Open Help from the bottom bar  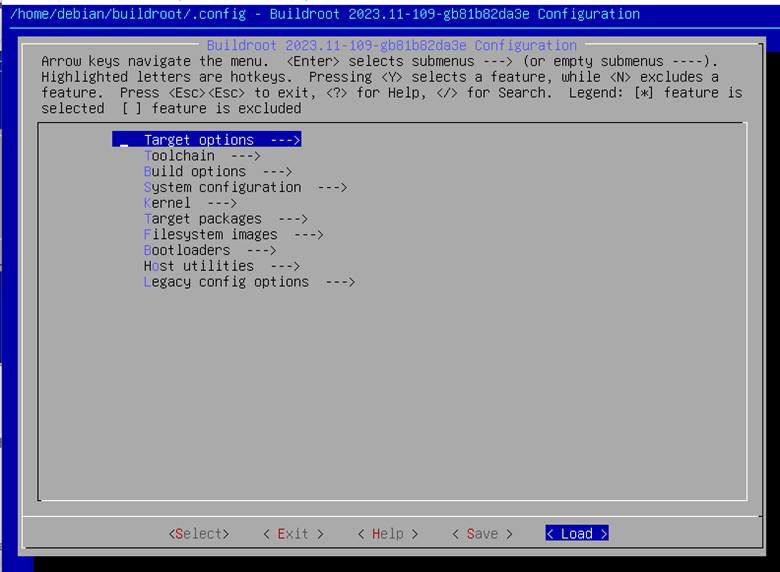388,534
